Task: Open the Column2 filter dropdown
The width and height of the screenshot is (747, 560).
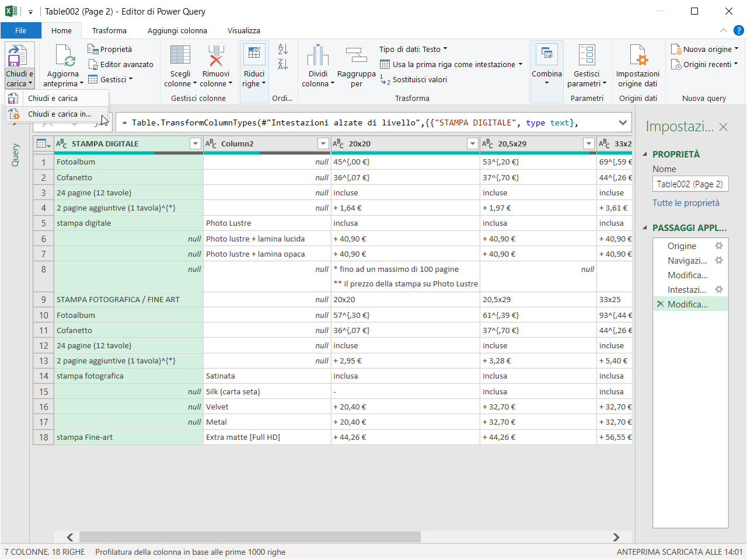Action: [x=323, y=143]
